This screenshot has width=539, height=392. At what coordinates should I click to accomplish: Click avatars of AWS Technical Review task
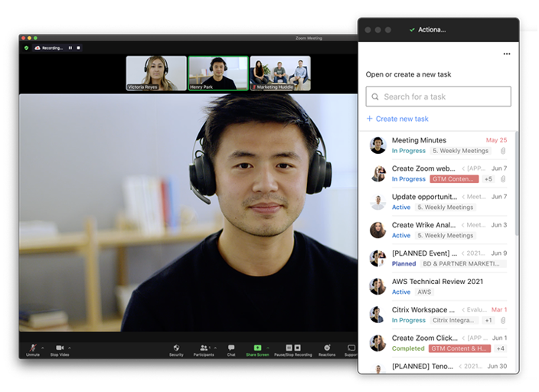(x=377, y=286)
